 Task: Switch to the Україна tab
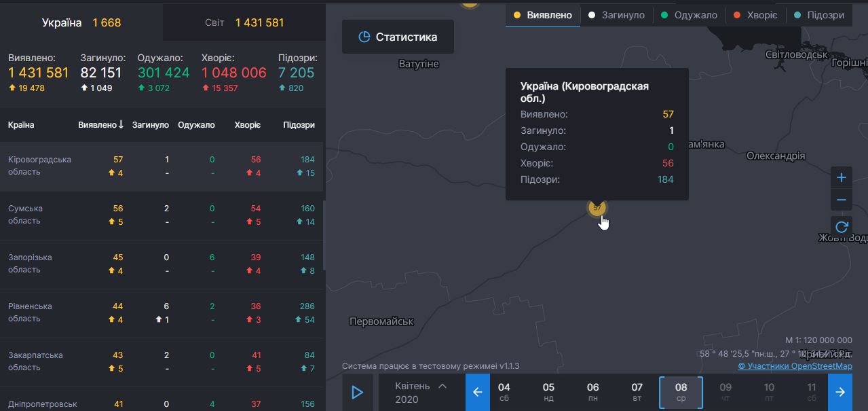click(x=81, y=22)
